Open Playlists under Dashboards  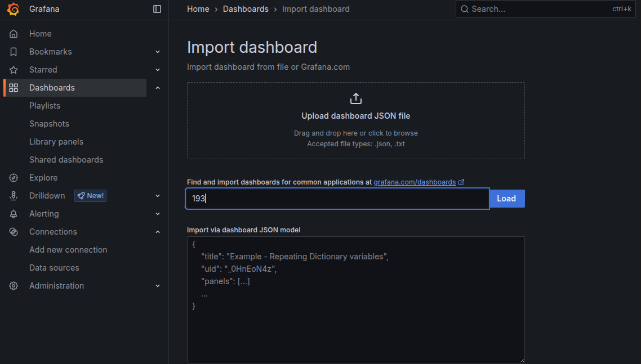click(44, 106)
